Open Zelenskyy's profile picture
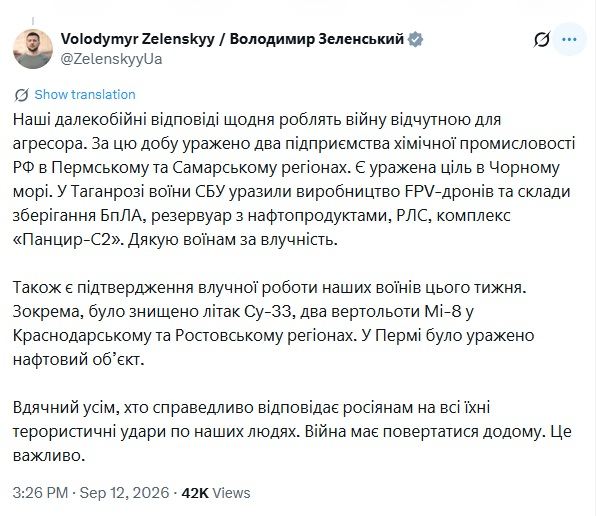This screenshot has width=597, height=516. point(33,49)
